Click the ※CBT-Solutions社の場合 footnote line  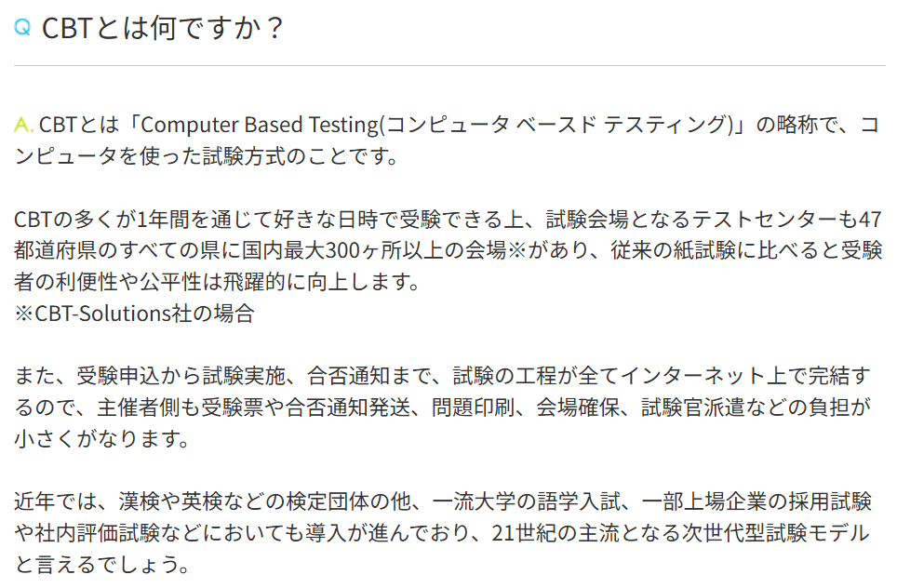[x=134, y=314]
